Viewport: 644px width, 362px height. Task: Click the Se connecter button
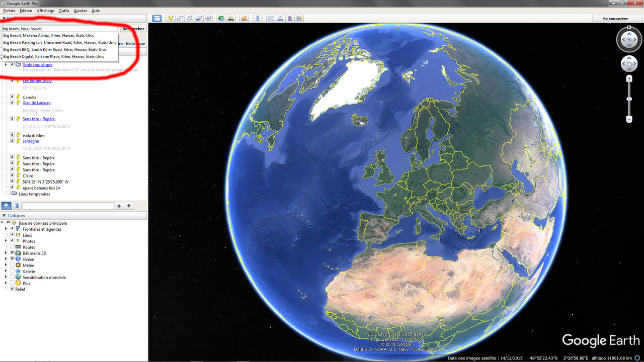click(x=616, y=19)
